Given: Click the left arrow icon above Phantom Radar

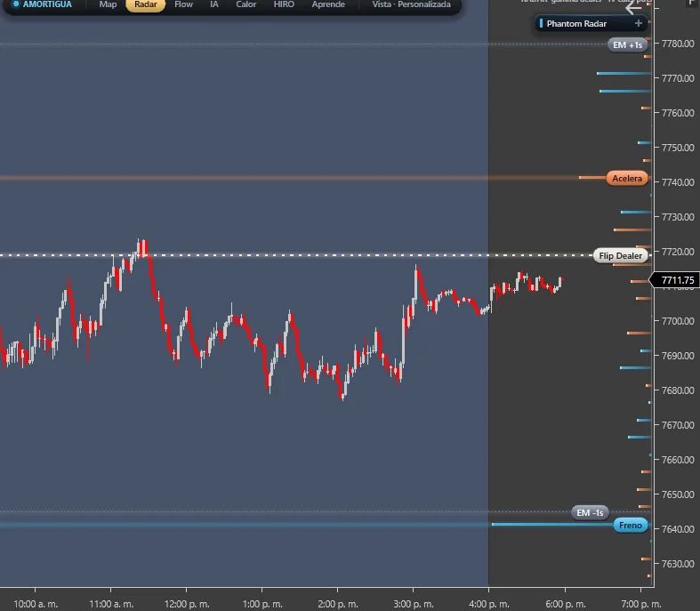Looking at the screenshot, I should click(632, 7).
